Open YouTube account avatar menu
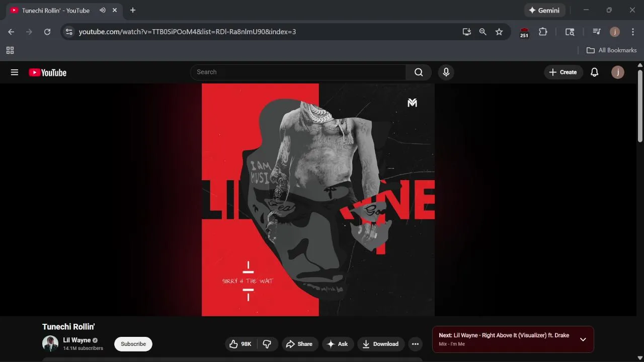The image size is (644, 362). (x=617, y=72)
